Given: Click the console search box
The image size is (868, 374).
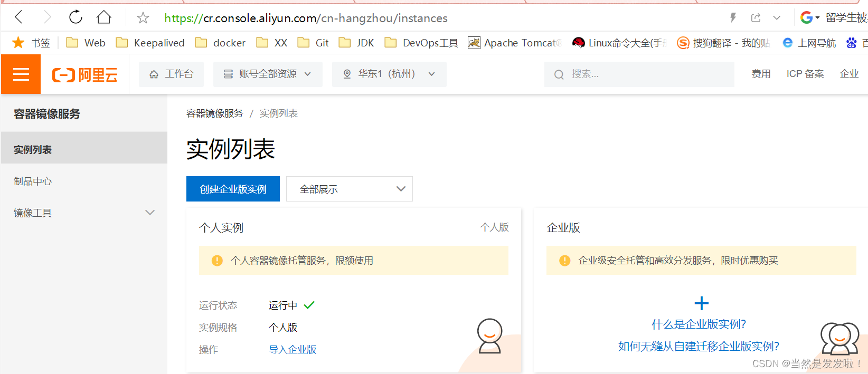Looking at the screenshot, I should [639, 74].
